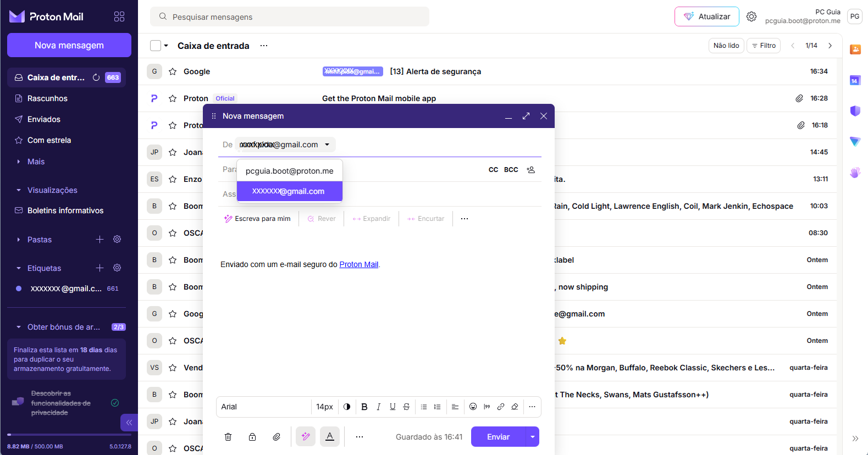Toggle the AI writing assistant button
The image size is (868, 455).
click(x=306, y=437)
